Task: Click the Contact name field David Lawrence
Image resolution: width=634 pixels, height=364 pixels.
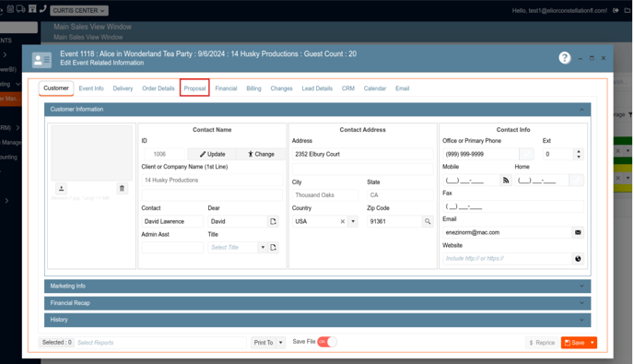Action: pyautogui.click(x=172, y=222)
